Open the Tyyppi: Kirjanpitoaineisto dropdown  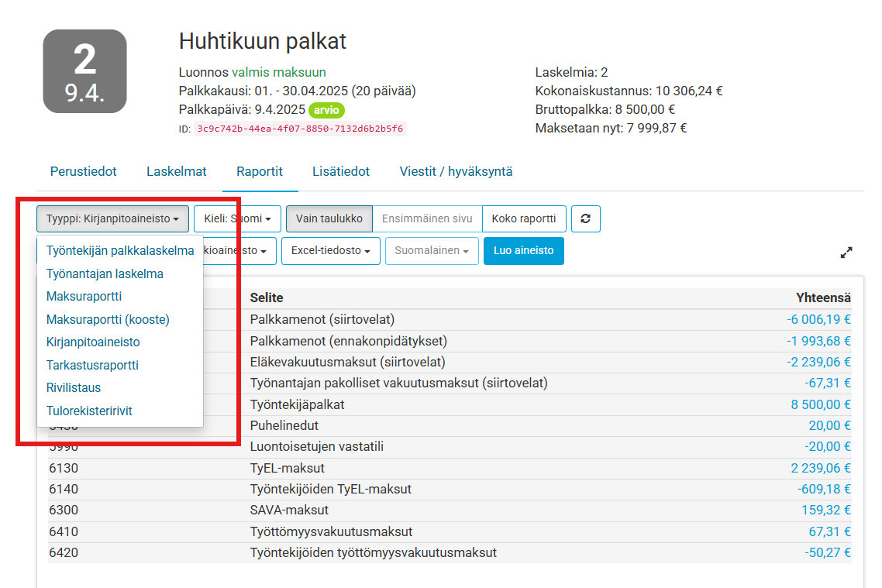point(112,219)
